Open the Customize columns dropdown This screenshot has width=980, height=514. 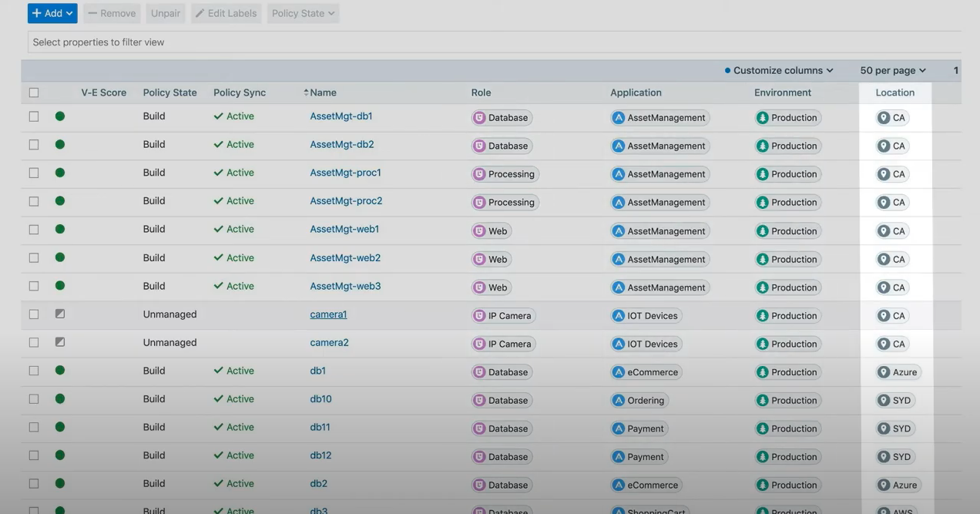coord(778,69)
